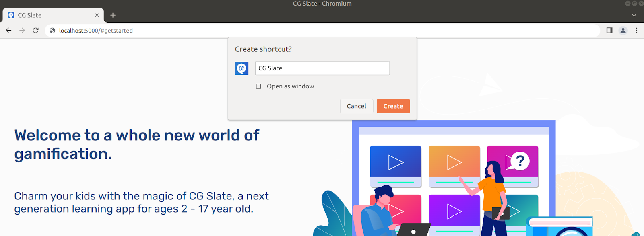This screenshot has height=236, width=644.
Task: Enable Open as window checkbox
Action: pos(258,86)
